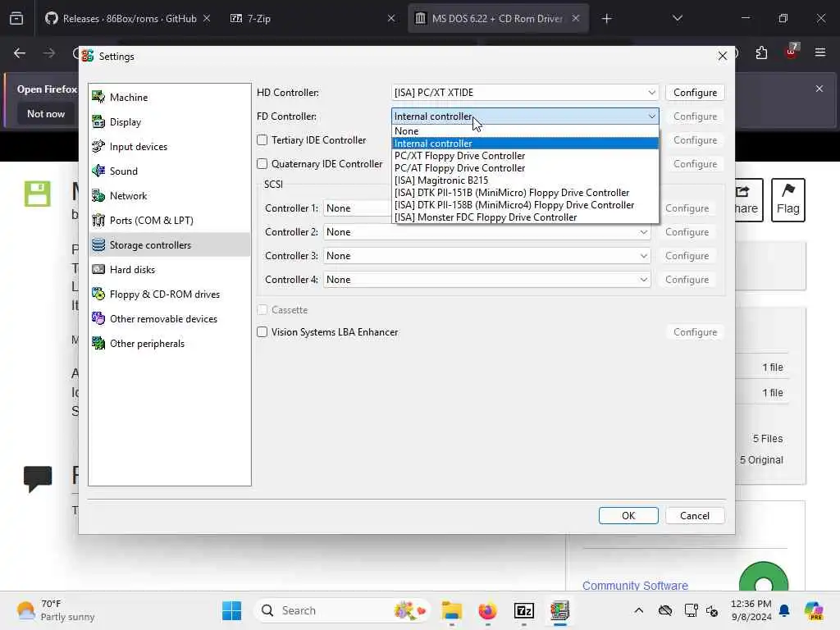Open the Hard disks icon

tap(98, 269)
